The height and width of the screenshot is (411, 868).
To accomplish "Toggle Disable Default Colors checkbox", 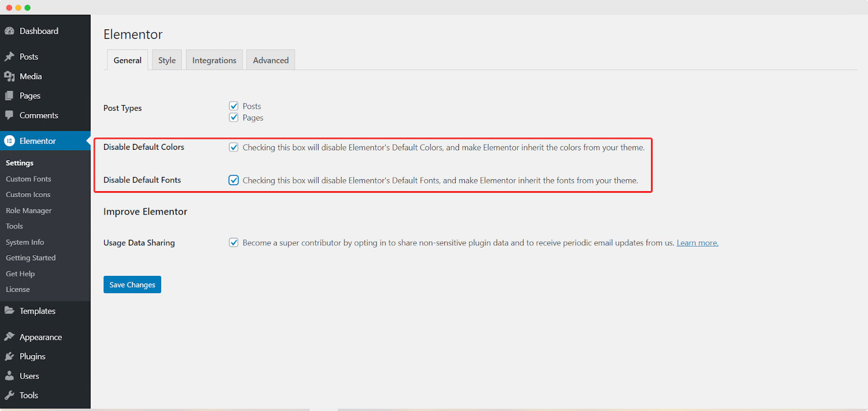I will click(x=234, y=147).
